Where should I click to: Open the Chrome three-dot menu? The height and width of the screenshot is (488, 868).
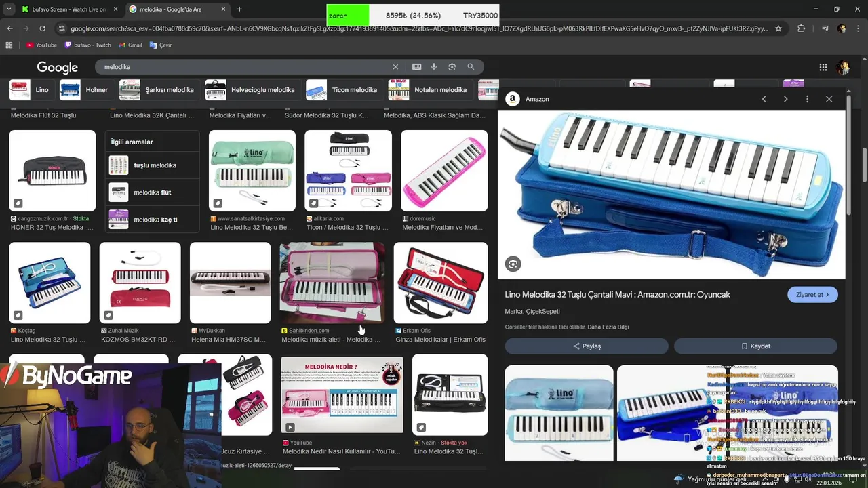click(858, 28)
